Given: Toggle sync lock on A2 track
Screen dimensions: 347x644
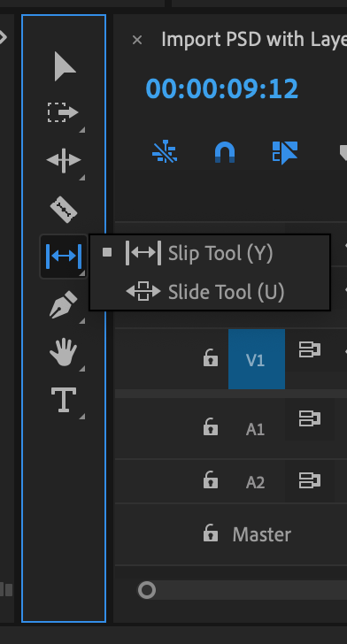Looking at the screenshot, I should 310,480.
